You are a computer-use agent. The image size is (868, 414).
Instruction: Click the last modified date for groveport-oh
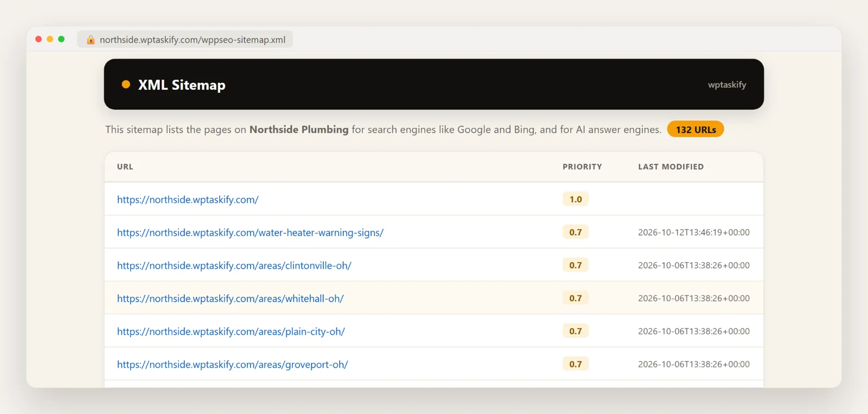click(x=694, y=365)
